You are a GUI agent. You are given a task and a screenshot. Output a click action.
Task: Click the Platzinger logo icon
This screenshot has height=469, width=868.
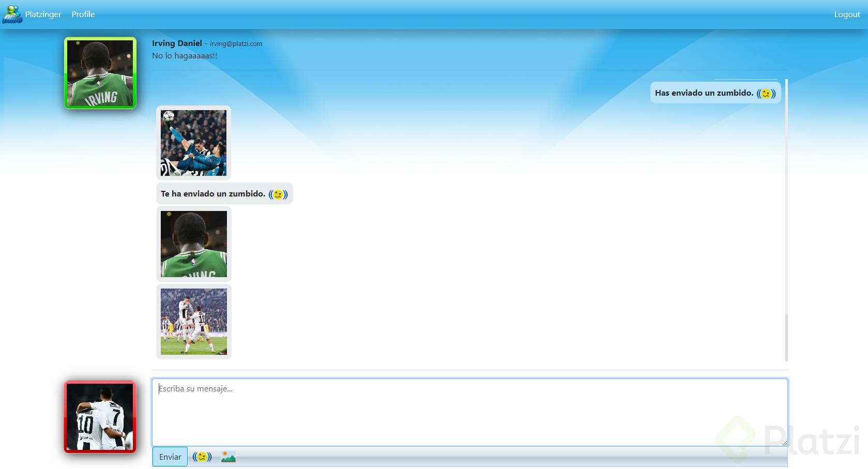pos(12,14)
